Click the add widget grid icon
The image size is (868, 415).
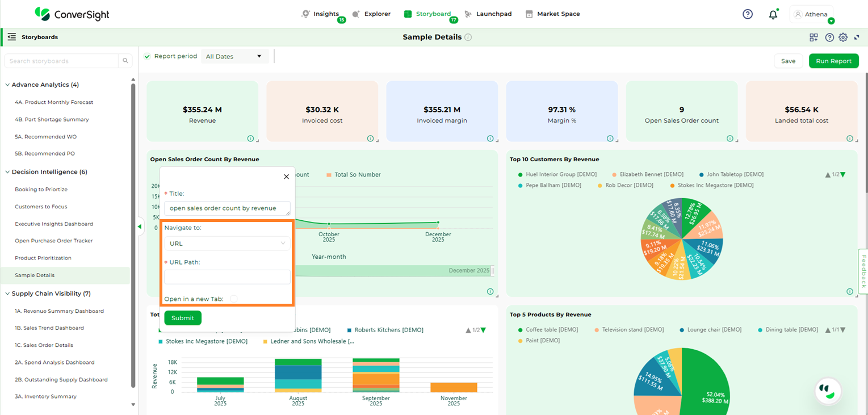[x=814, y=37]
